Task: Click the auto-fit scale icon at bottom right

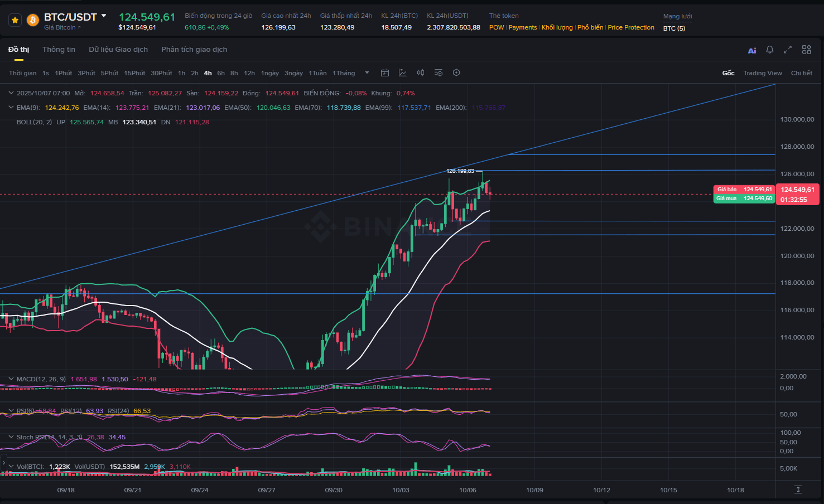Action: [798, 490]
